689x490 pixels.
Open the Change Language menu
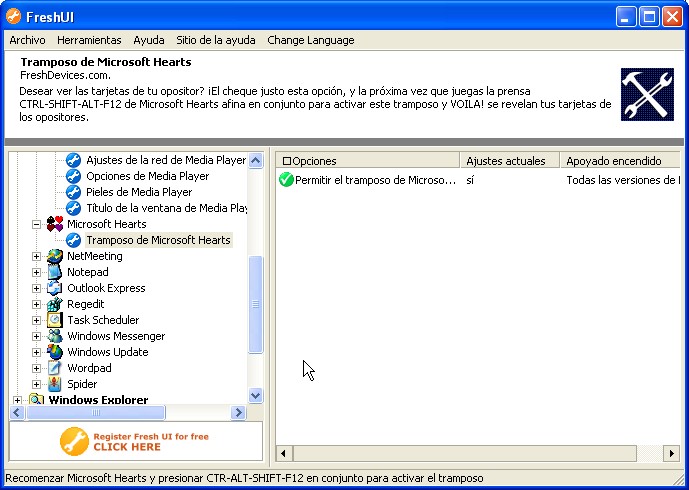tap(311, 40)
